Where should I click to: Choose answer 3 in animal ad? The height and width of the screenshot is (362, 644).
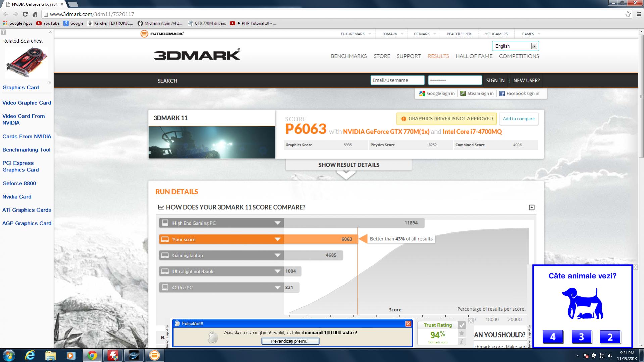[581, 337]
